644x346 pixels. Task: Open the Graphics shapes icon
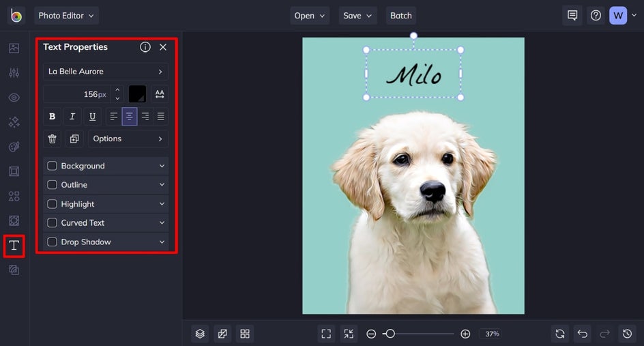coord(14,196)
